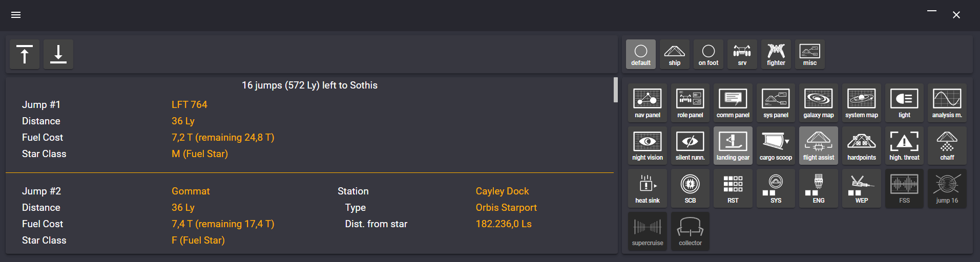Image resolution: width=980 pixels, height=262 pixels.
Task: Toggle night vision
Action: pos(648,145)
